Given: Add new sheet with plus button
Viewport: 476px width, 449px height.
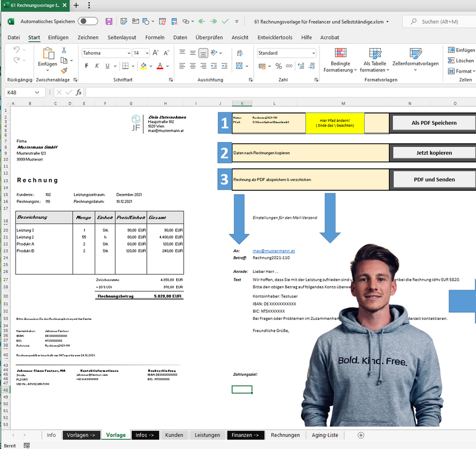Looking at the screenshot, I should (361, 435).
